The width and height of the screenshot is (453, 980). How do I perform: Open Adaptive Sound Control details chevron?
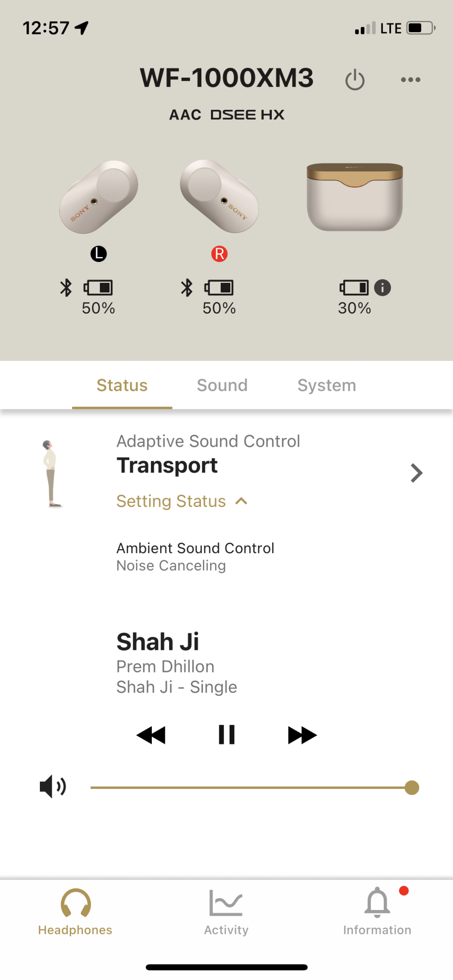pyautogui.click(x=416, y=473)
